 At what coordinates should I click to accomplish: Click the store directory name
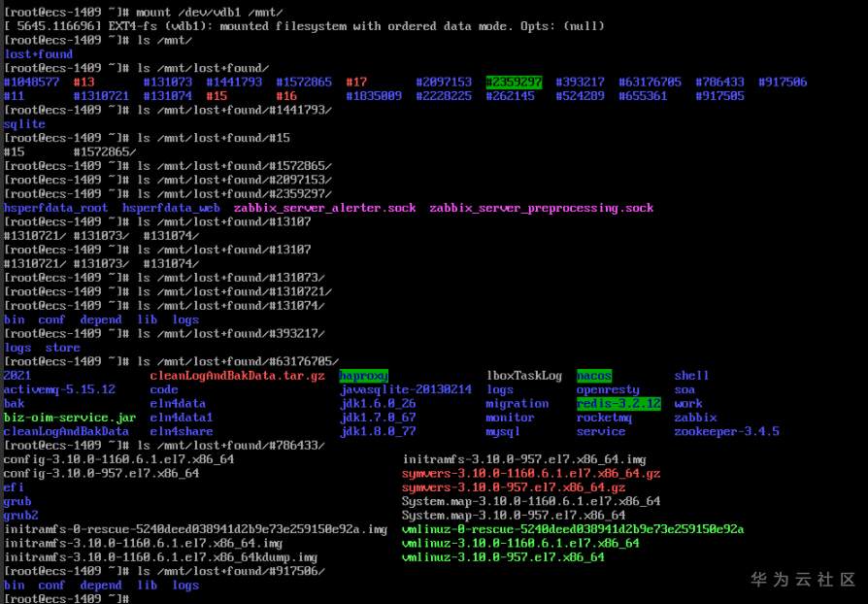(x=62, y=349)
